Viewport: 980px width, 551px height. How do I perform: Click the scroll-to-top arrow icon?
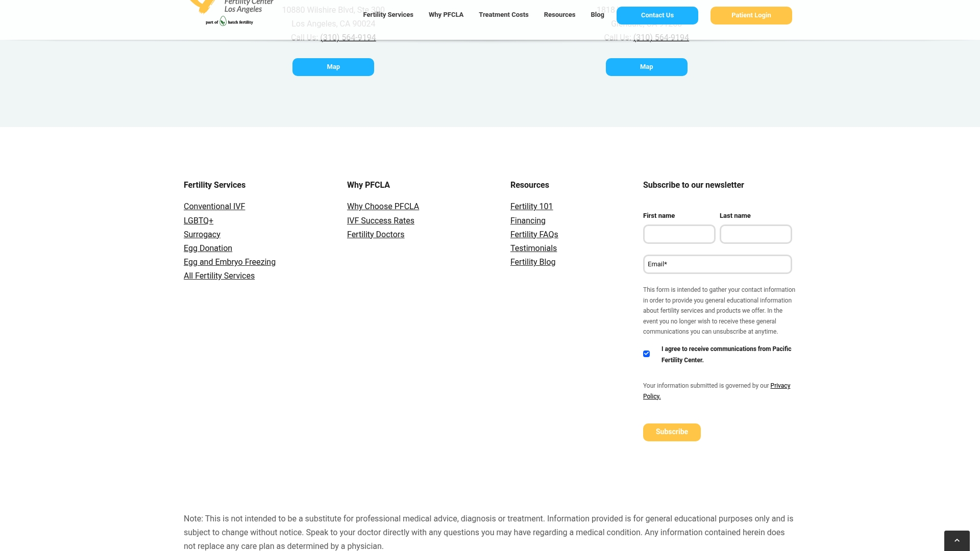click(x=957, y=541)
